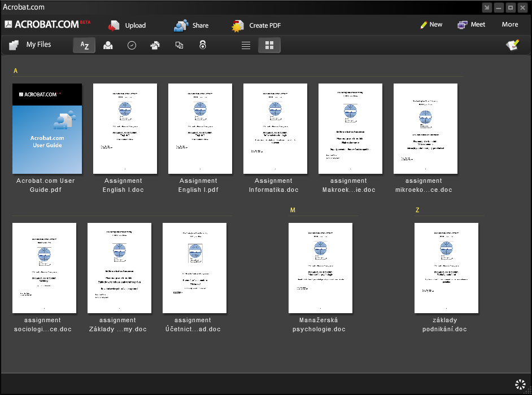
Task: Click the New pencil icon
Action: [x=424, y=25]
